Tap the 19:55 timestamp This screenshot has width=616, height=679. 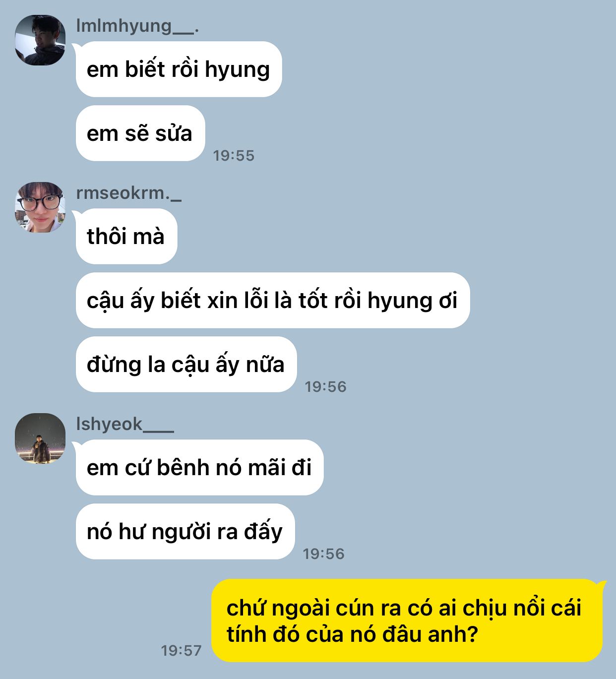pos(234,156)
